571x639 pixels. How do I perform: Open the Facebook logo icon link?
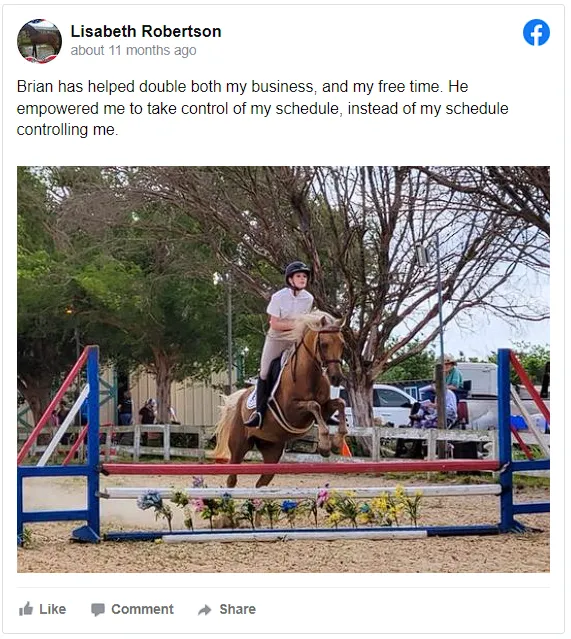[x=536, y=33]
